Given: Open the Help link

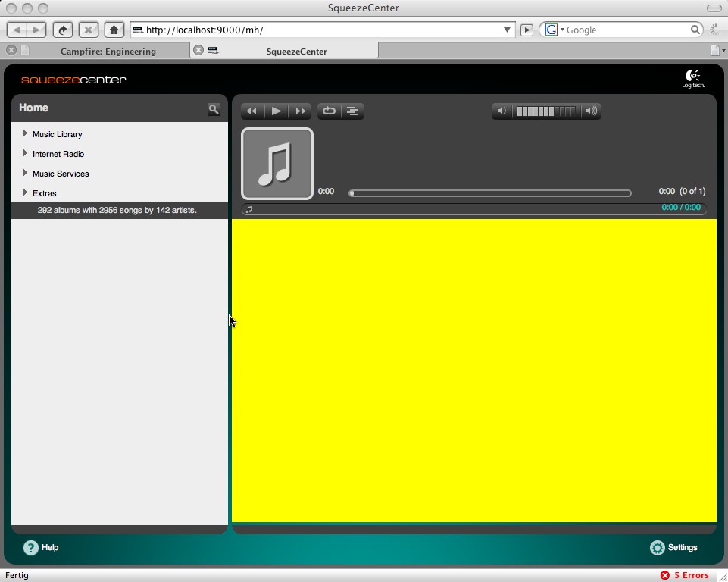Looking at the screenshot, I should (x=41, y=548).
